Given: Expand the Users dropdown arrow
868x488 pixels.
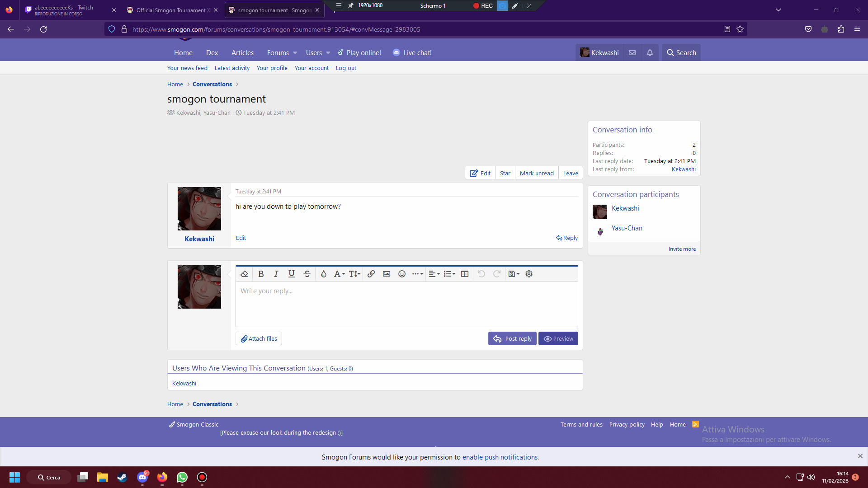Looking at the screenshot, I should (328, 53).
